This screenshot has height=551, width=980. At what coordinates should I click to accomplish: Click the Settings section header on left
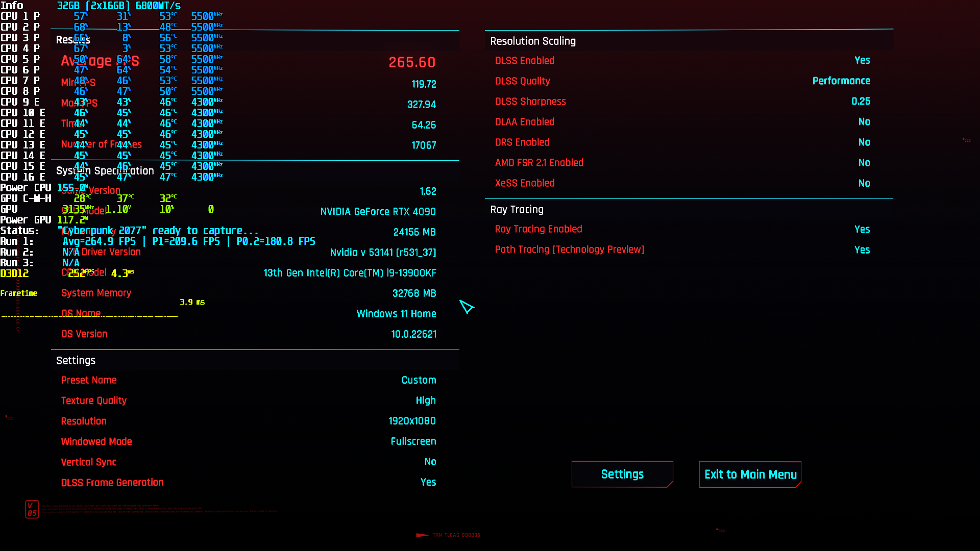(x=76, y=361)
